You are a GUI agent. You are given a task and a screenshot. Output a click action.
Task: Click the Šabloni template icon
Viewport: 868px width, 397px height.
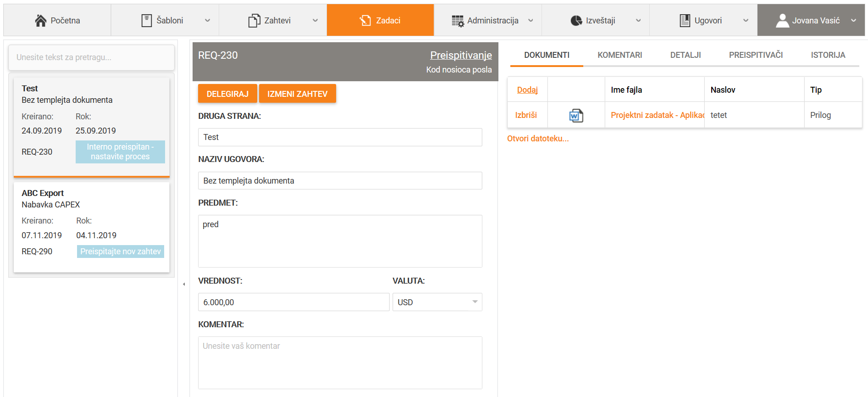point(146,21)
